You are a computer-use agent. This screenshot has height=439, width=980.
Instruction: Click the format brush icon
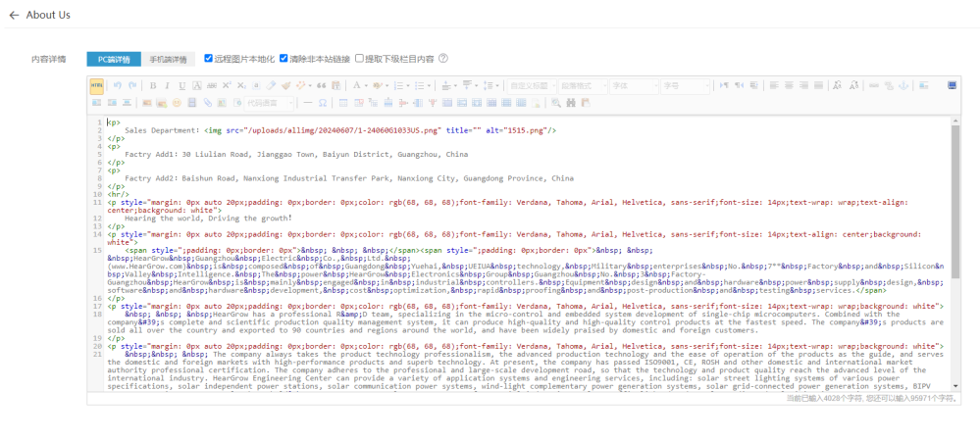285,85
